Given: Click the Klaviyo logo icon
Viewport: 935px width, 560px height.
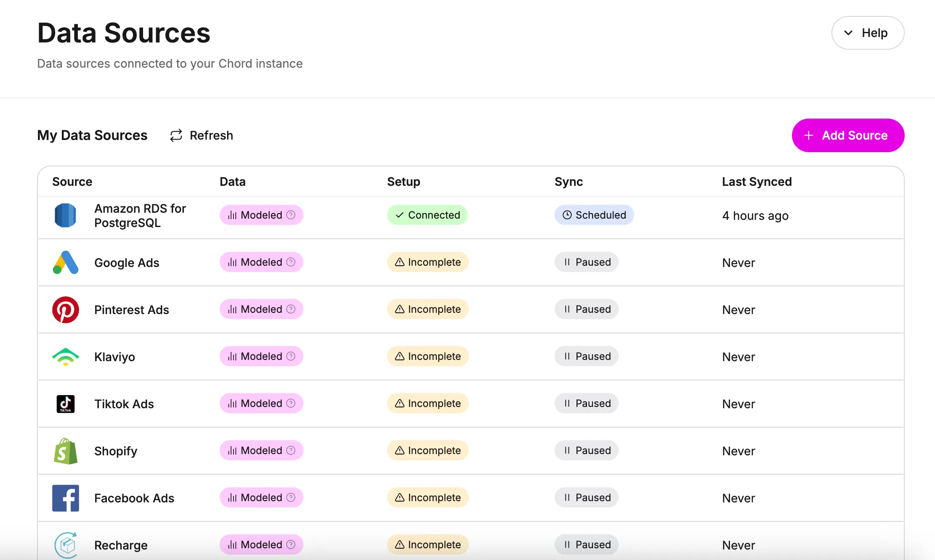Looking at the screenshot, I should pyautogui.click(x=66, y=357).
